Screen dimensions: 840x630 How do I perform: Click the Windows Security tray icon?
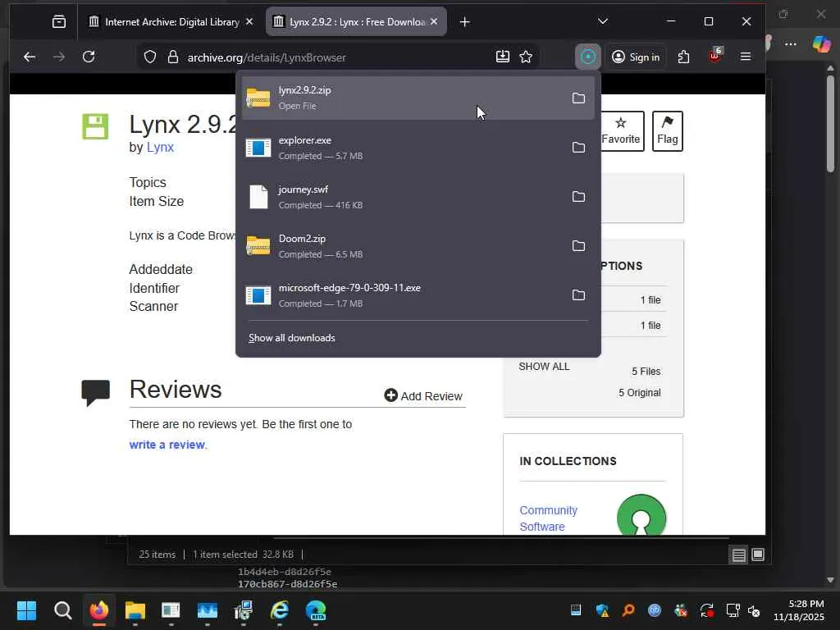coord(602,610)
